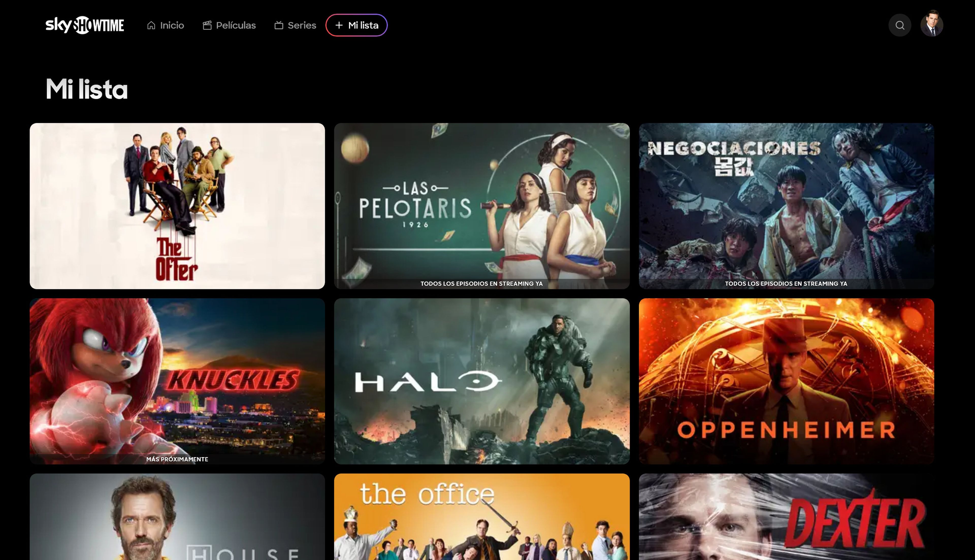Open the search icon button

900,25
